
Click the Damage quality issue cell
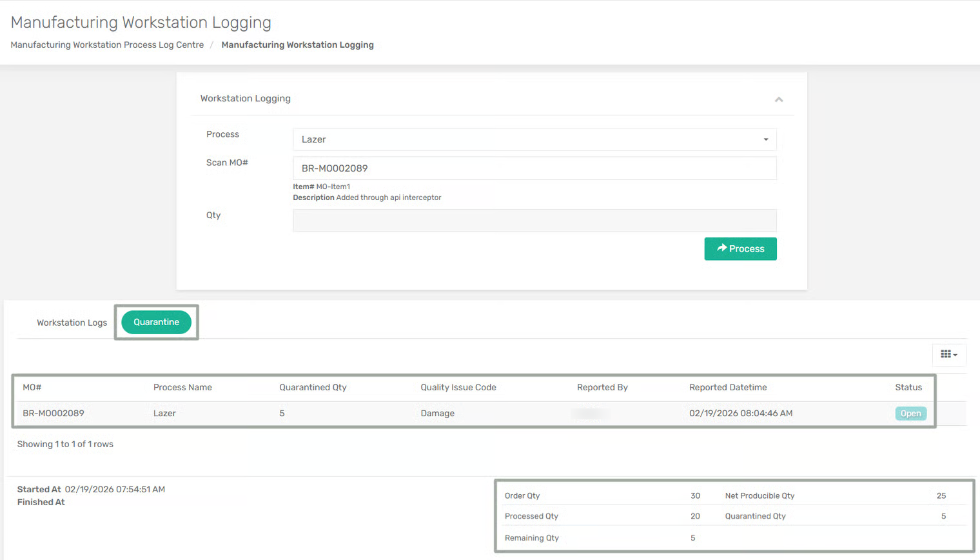[437, 414]
